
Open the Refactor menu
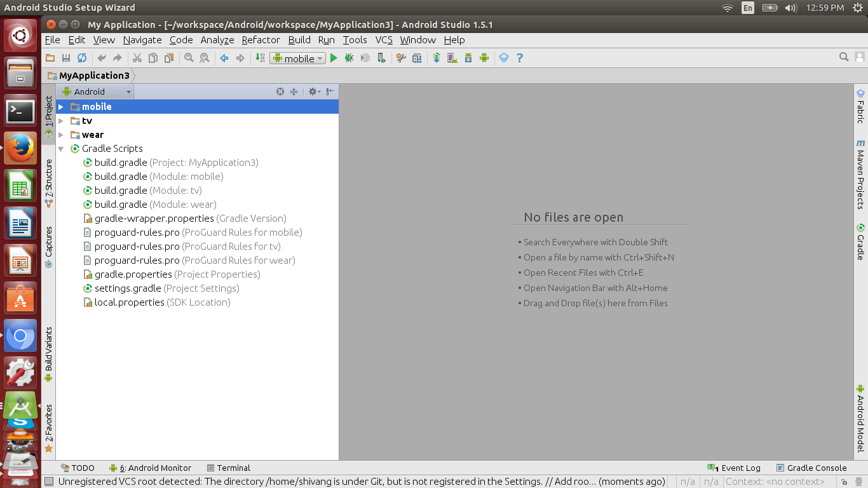coord(261,39)
